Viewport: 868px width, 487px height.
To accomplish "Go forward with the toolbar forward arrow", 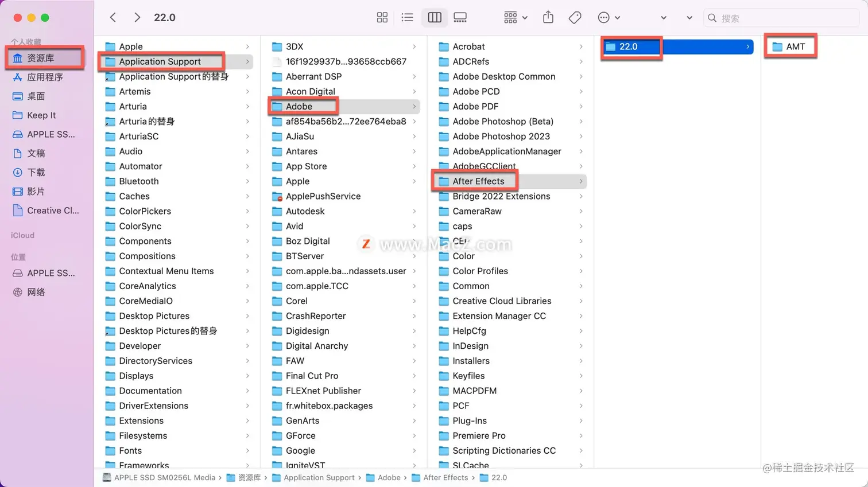I will click(x=137, y=17).
